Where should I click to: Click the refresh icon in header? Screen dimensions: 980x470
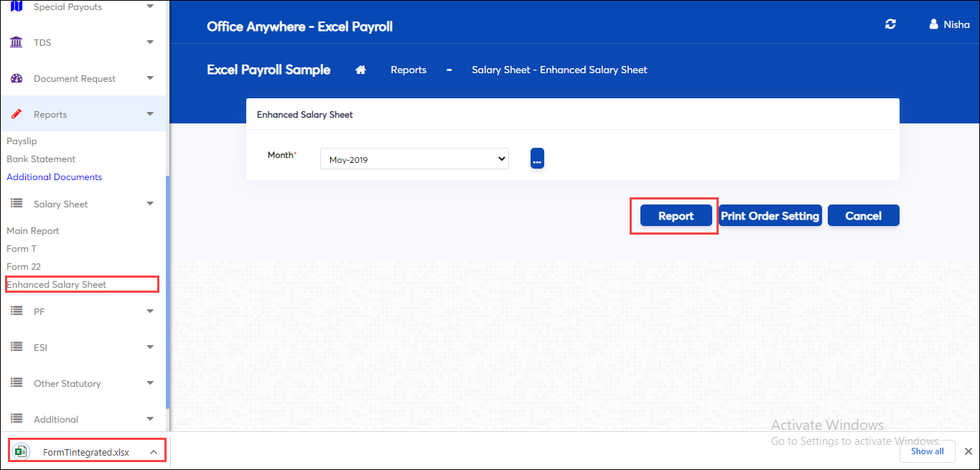click(890, 24)
